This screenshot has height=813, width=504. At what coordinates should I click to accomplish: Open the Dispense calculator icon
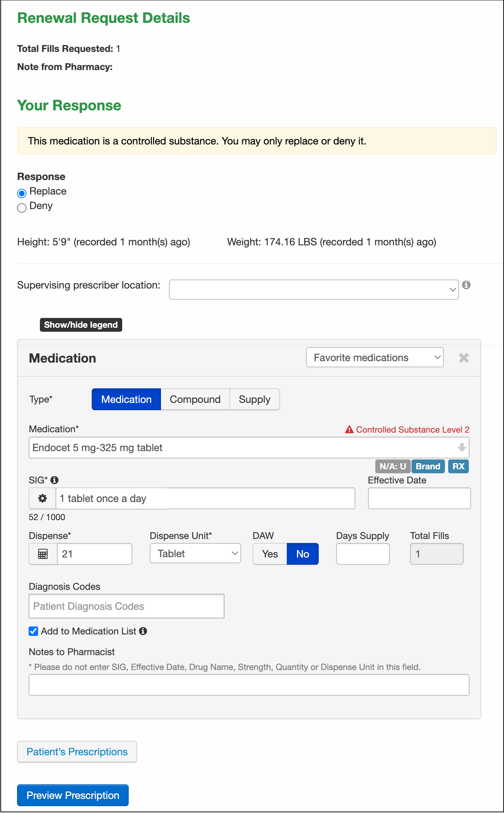point(43,554)
